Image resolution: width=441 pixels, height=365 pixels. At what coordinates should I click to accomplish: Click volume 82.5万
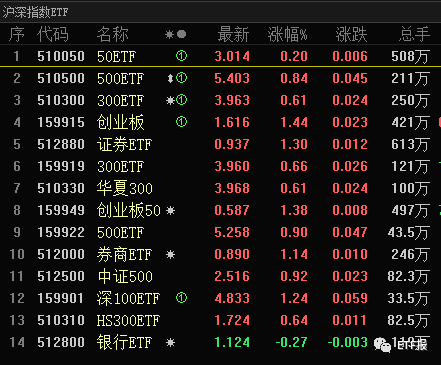(408, 321)
